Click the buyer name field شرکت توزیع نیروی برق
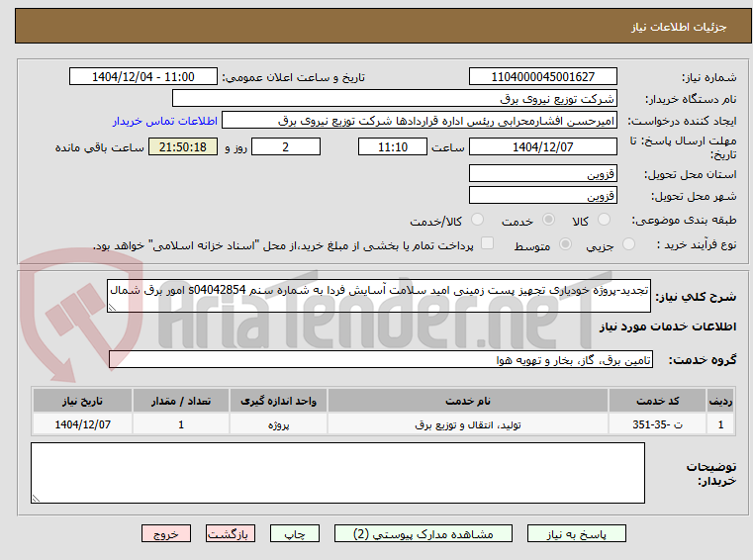The image size is (753, 560). (394, 99)
